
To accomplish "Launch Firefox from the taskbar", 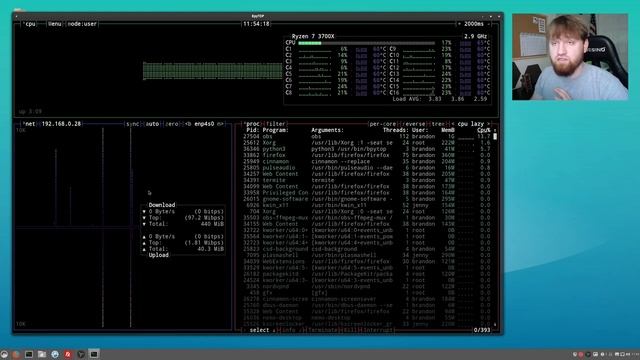I will coord(16,354).
